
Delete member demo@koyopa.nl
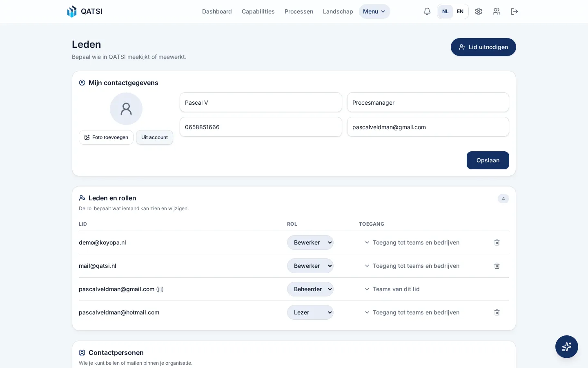pyautogui.click(x=497, y=242)
